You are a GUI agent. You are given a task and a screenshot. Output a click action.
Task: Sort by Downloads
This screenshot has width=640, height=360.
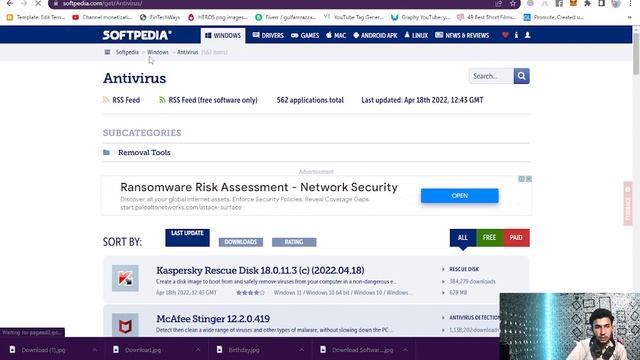[241, 242]
